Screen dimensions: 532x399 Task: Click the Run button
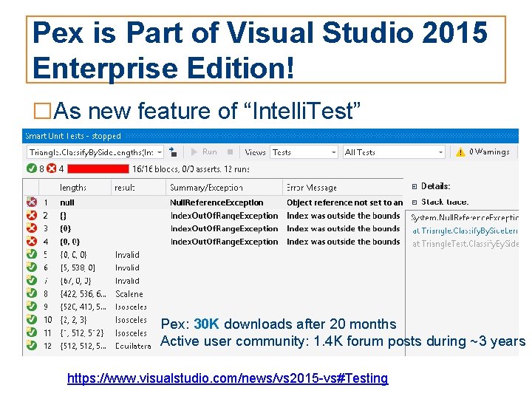(x=204, y=152)
